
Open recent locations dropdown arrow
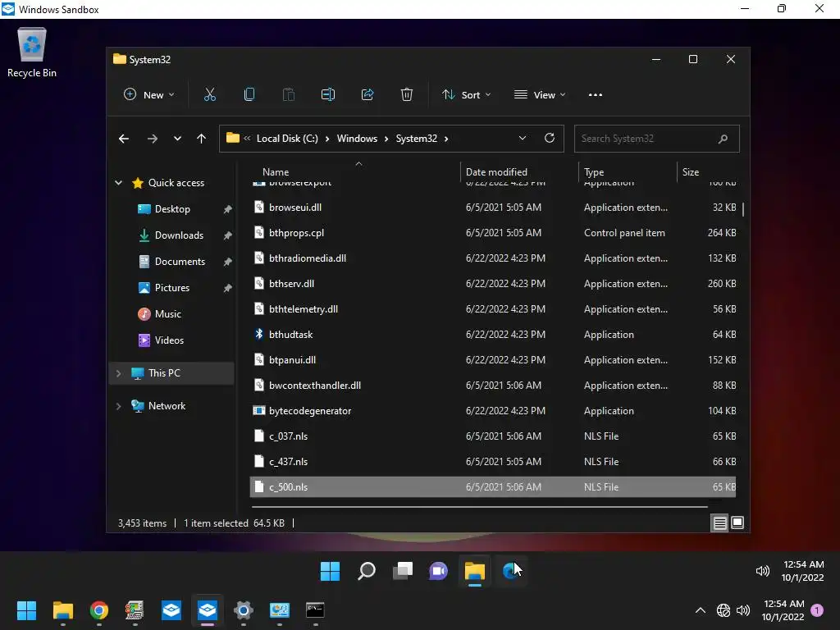177,139
